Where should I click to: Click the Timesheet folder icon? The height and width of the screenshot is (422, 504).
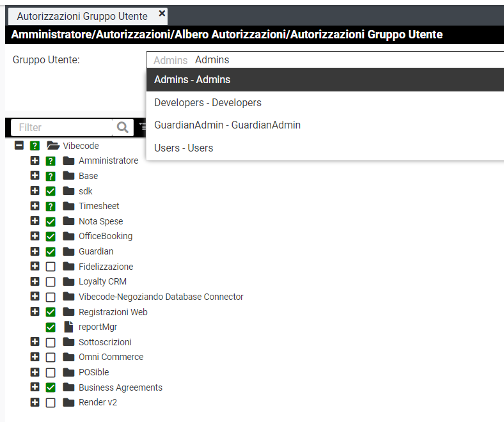[x=68, y=206]
